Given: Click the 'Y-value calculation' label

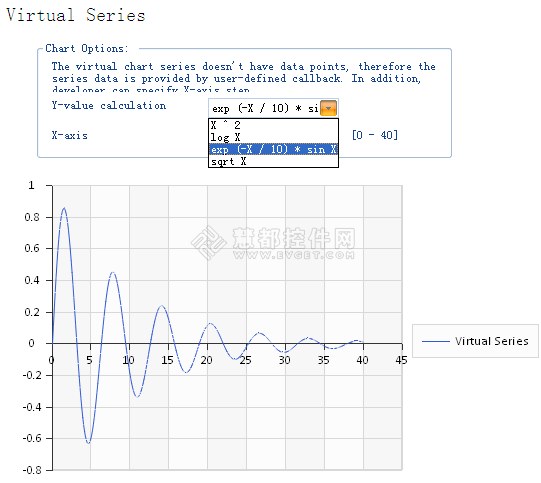Looking at the screenshot, I should tap(109, 106).
